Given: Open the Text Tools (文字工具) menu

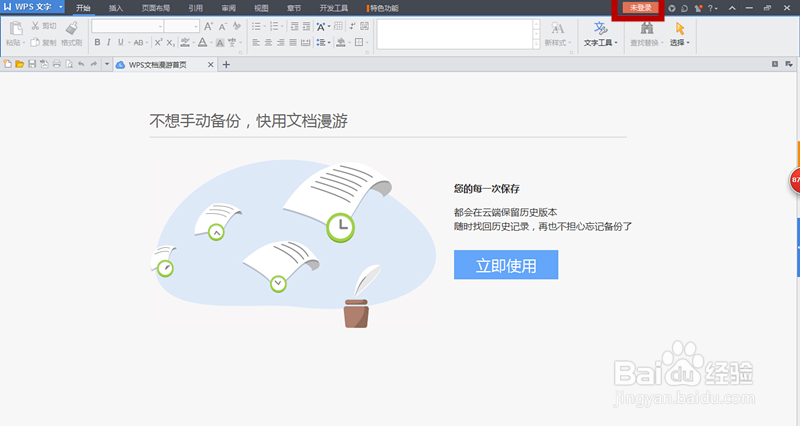Looking at the screenshot, I should [x=601, y=34].
